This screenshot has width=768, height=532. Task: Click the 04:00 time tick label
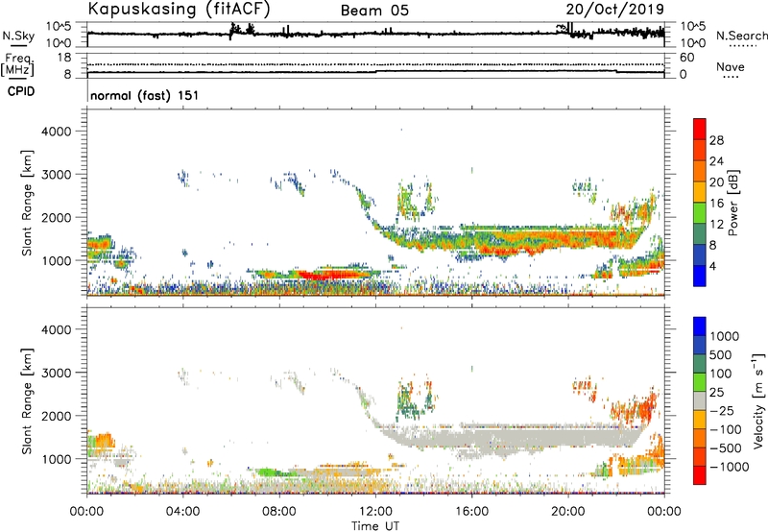pyautogui.click(x=182, y=512)
